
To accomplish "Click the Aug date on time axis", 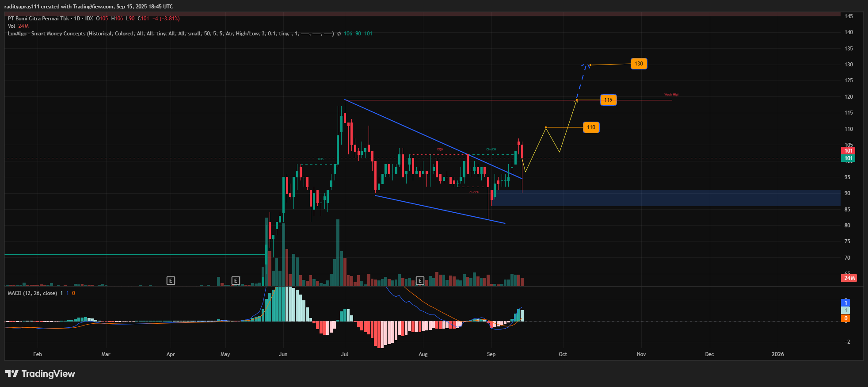I will tap(423, 354).
